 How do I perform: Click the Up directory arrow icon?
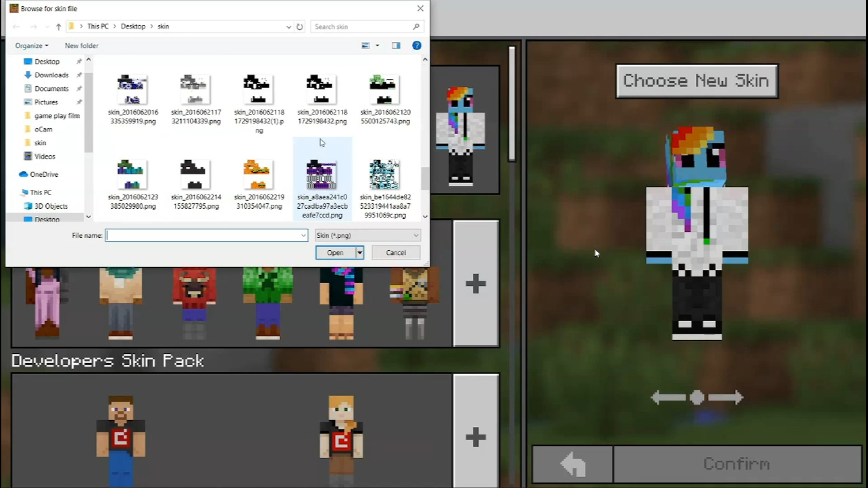(58, 27)
